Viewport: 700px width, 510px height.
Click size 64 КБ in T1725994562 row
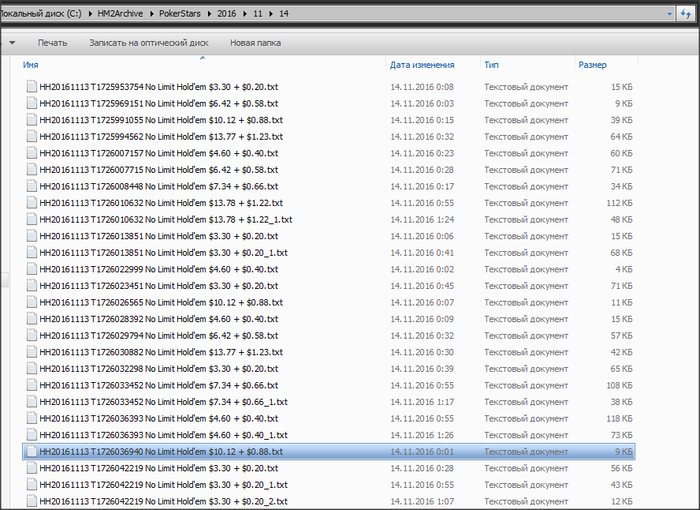pyautogui.click(x=621, y=136)
